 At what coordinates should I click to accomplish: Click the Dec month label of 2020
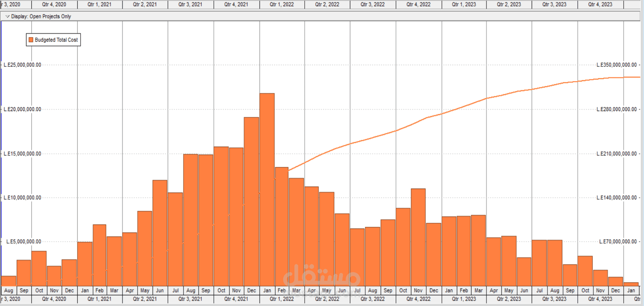[70, 291]
